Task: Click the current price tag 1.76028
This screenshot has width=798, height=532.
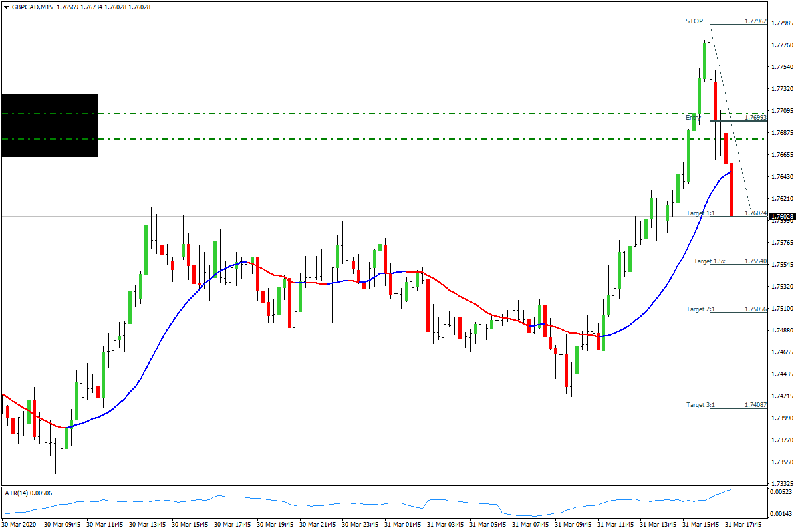Action: [x=781, y=215]
